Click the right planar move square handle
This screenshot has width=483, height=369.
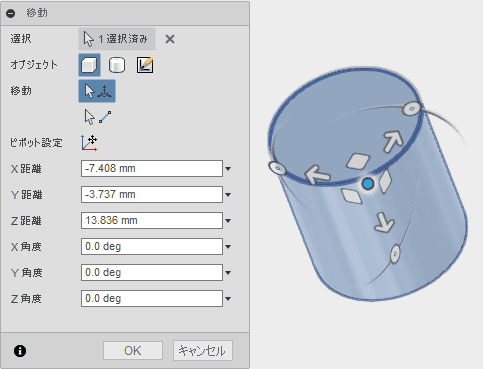point(385,181)
